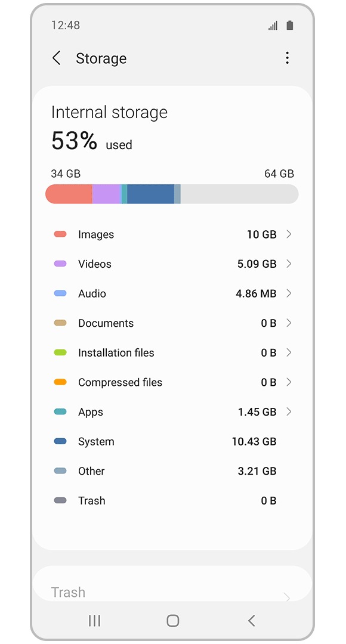Screen dimensions: 346x644
Task: Tap the Recents button in navigation bar
Action: coord(94,620)
